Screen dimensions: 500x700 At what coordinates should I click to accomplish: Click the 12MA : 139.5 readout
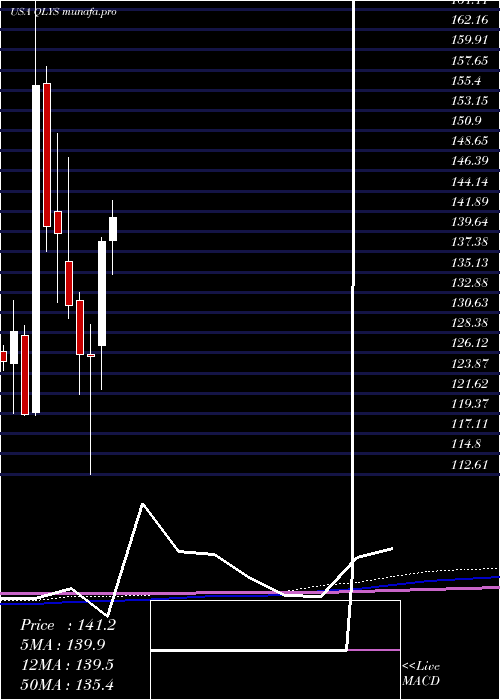click(67, 665)
